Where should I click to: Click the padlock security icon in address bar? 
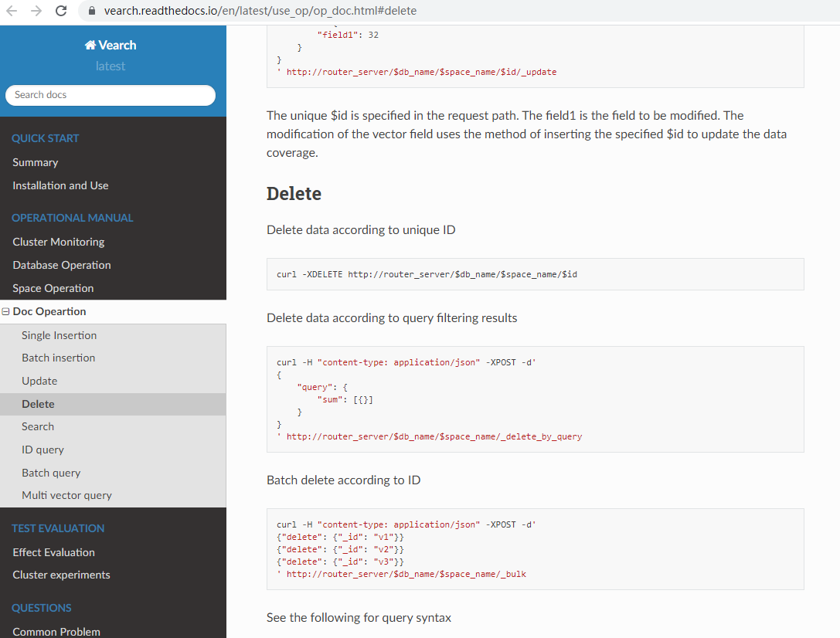click(91, 11)
